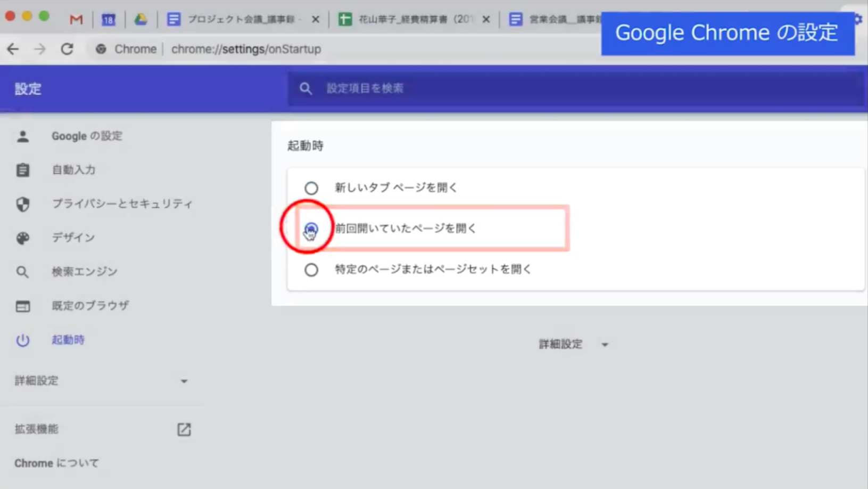This screenshot has height=489, width=868.
Task: Click the clipboard icon beside 自動入力
Action: [23, 170]
